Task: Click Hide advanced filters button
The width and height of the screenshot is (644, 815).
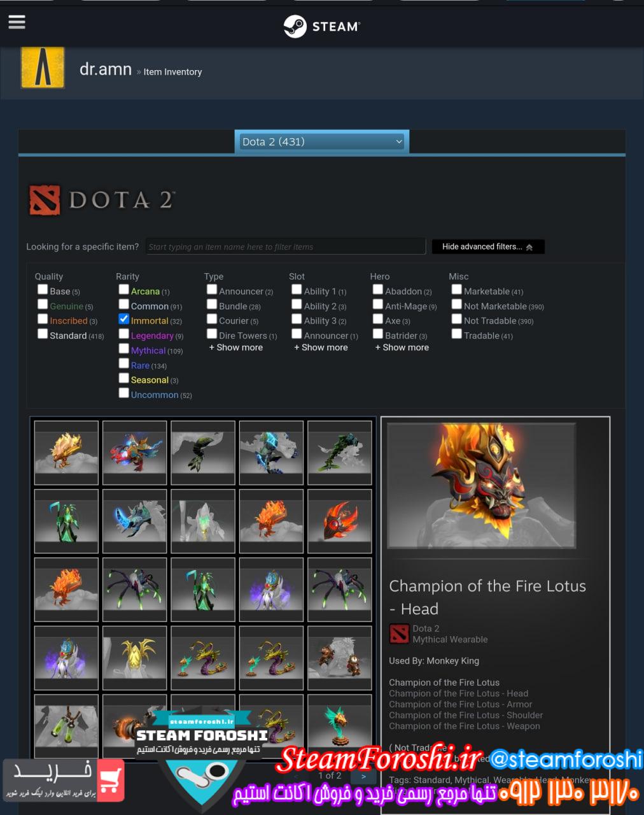Action: (x=488, y=246)
